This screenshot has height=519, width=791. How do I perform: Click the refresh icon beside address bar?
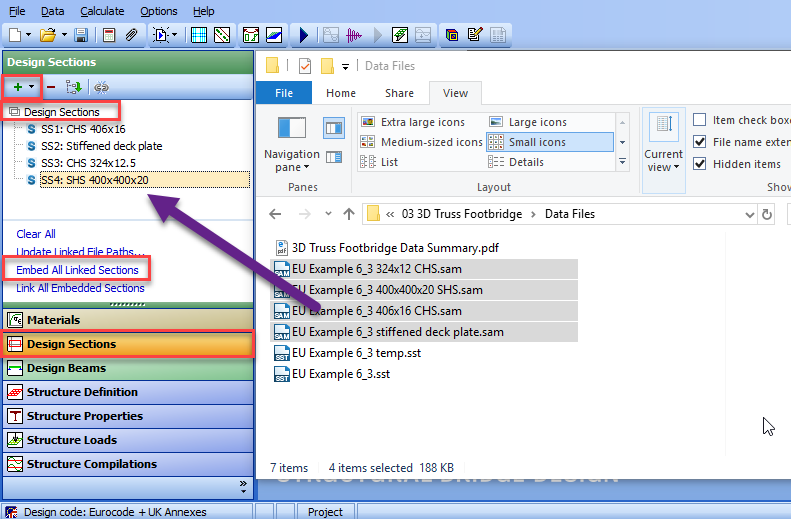point(767,214)
